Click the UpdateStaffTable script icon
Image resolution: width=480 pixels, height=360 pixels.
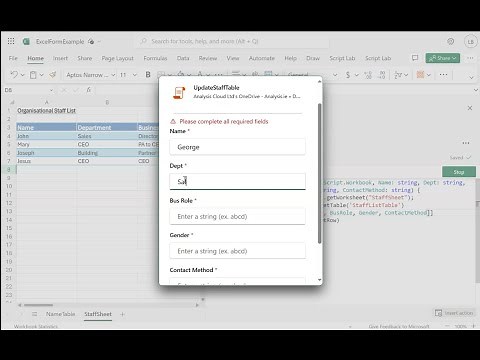(x=179, y=92)
